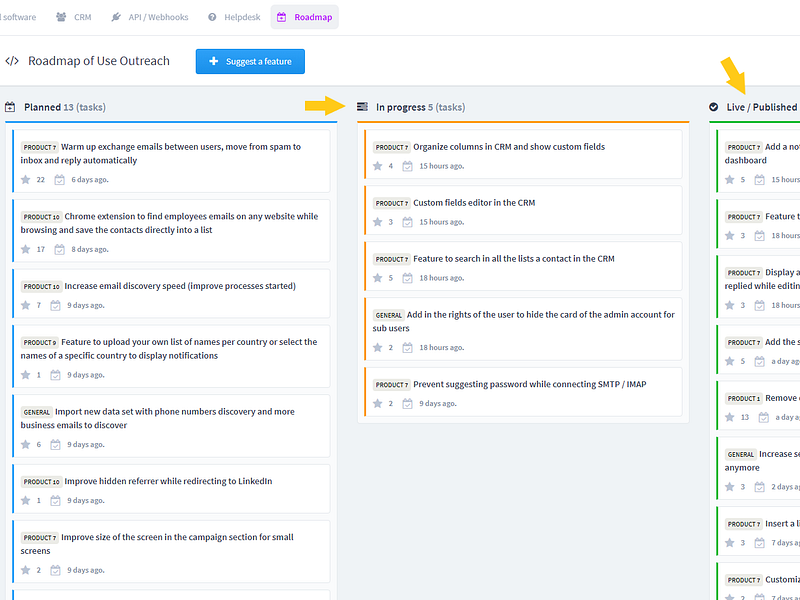Click Planned 13 (tasks) column header
Viewport: 800px width, 600px height.
(65, 107)
